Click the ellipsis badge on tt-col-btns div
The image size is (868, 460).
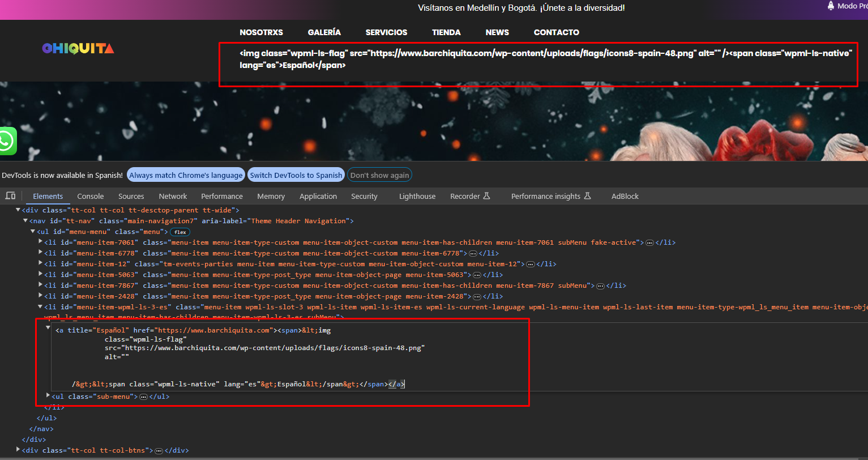(159, 450)
